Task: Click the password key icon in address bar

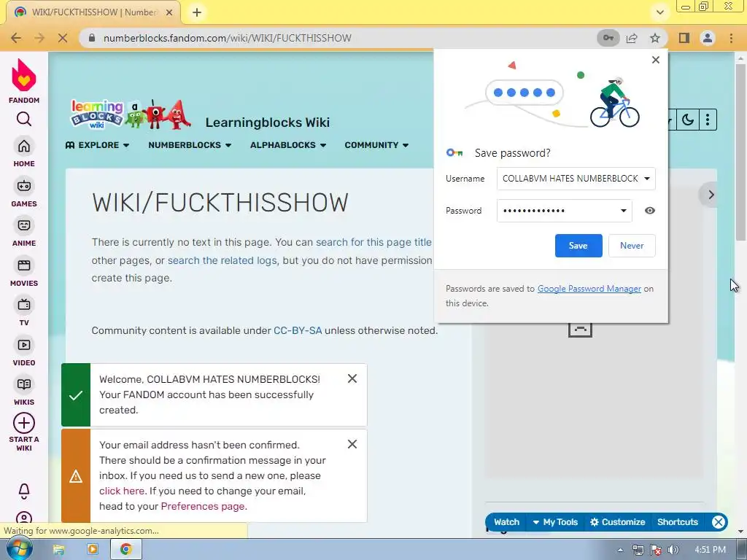Action: 608,38
